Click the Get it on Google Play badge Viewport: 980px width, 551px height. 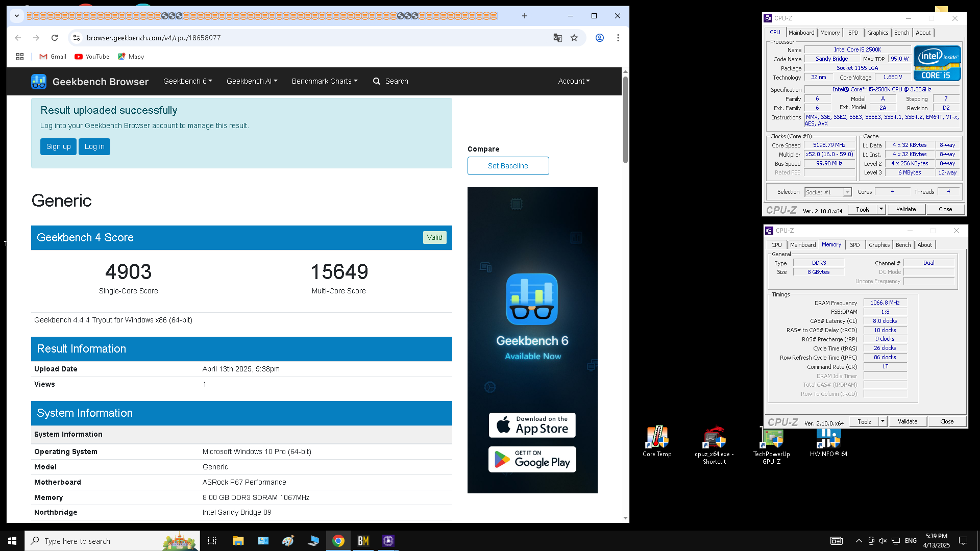532,459
